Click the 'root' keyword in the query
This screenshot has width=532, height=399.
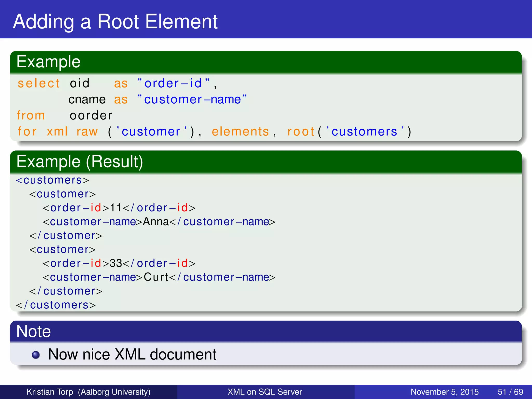(301, 132)
